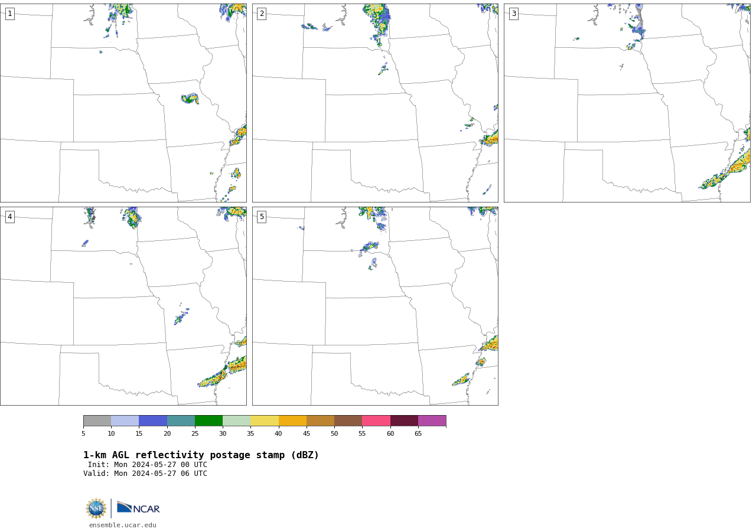The image size is (756, 532).
Task: Select the blue 15-20 dBZ swatch
Action: pos(153,421)
